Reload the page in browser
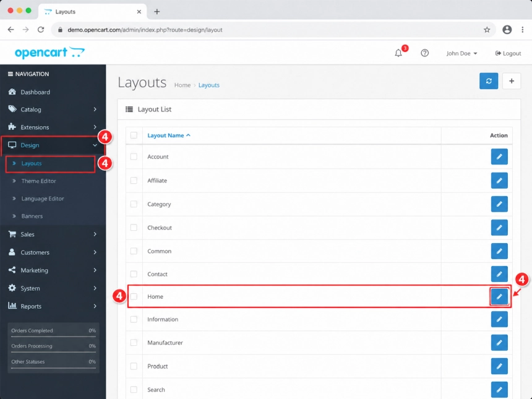The image size is (532, 399). 41,30
